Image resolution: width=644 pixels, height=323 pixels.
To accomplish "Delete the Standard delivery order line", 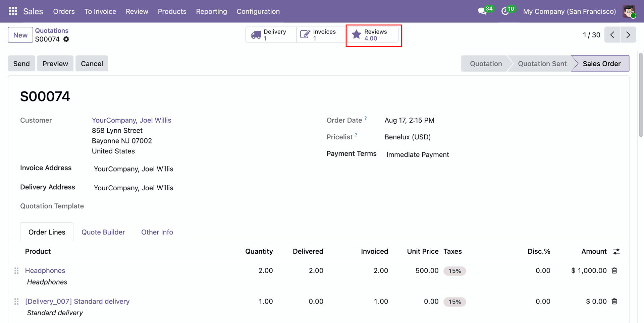I will pyautogui.click(x=614, y=301).
